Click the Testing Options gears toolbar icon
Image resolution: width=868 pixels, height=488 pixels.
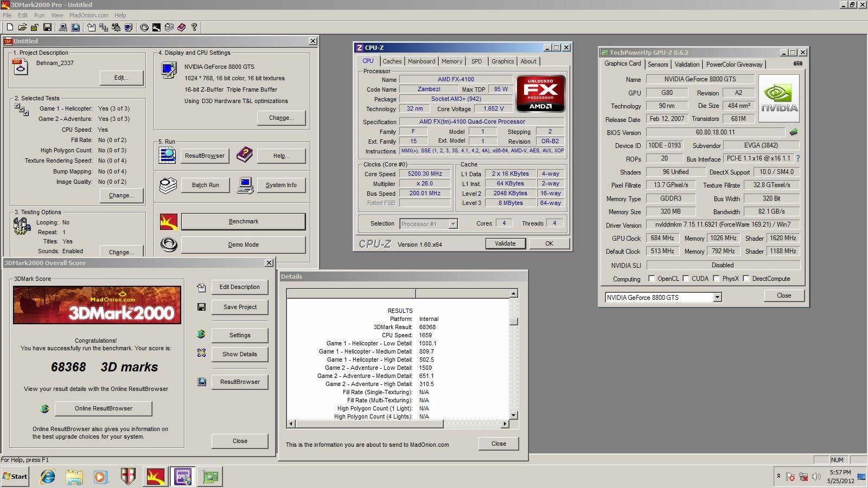[116, 27]
